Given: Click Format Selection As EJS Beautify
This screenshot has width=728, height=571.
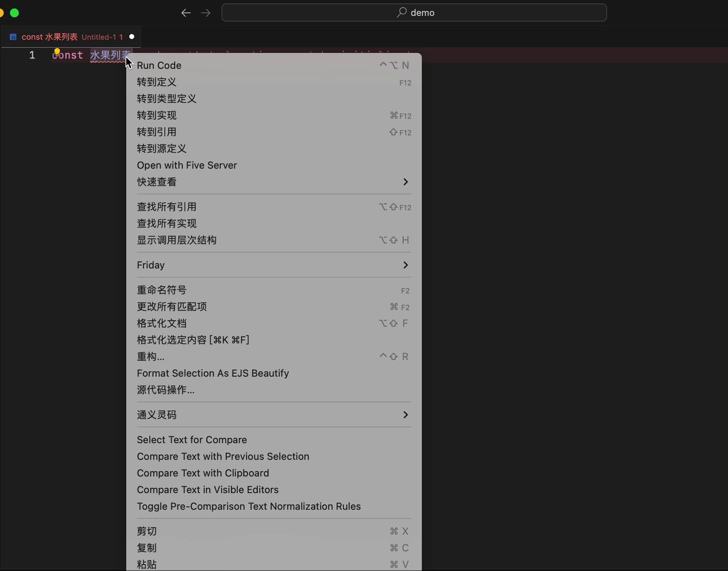Looking at the screenshot, I should 213,373.
